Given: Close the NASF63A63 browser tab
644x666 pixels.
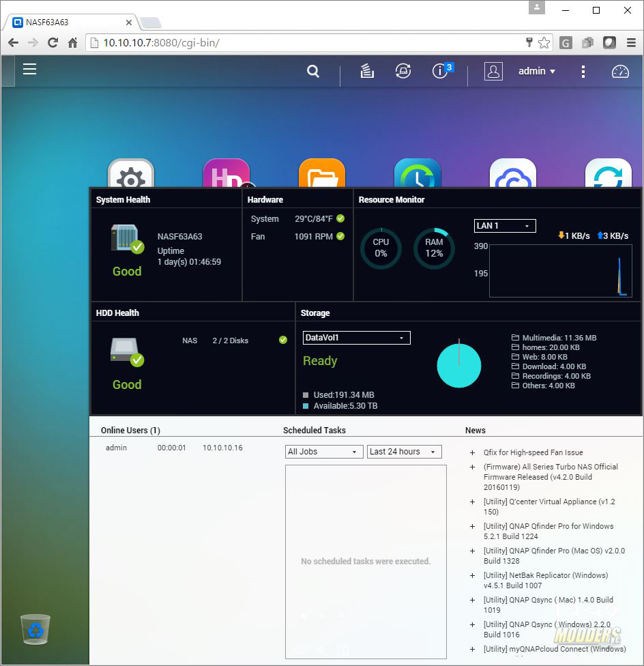Looking at the screenshot, I should [129, 22].
